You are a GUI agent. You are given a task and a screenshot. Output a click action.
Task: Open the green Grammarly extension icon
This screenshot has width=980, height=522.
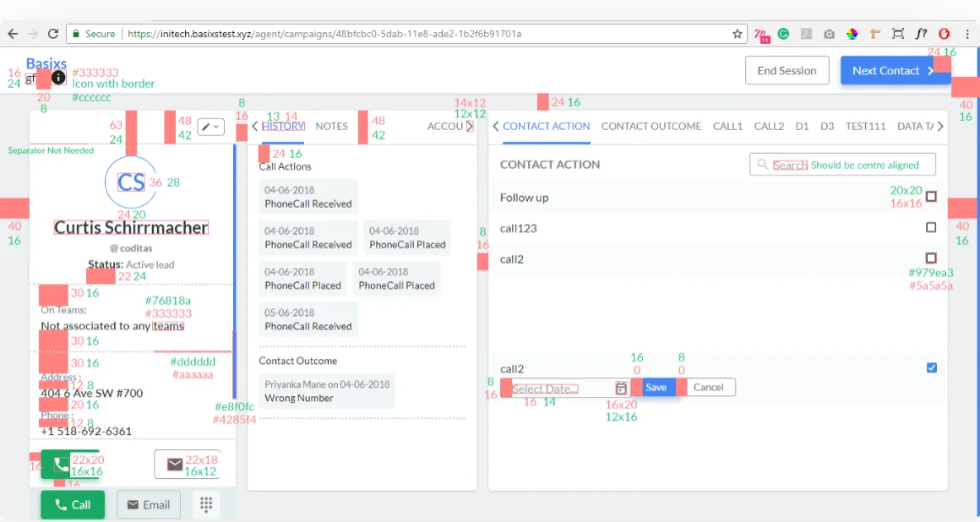click(x=783, y=34)
